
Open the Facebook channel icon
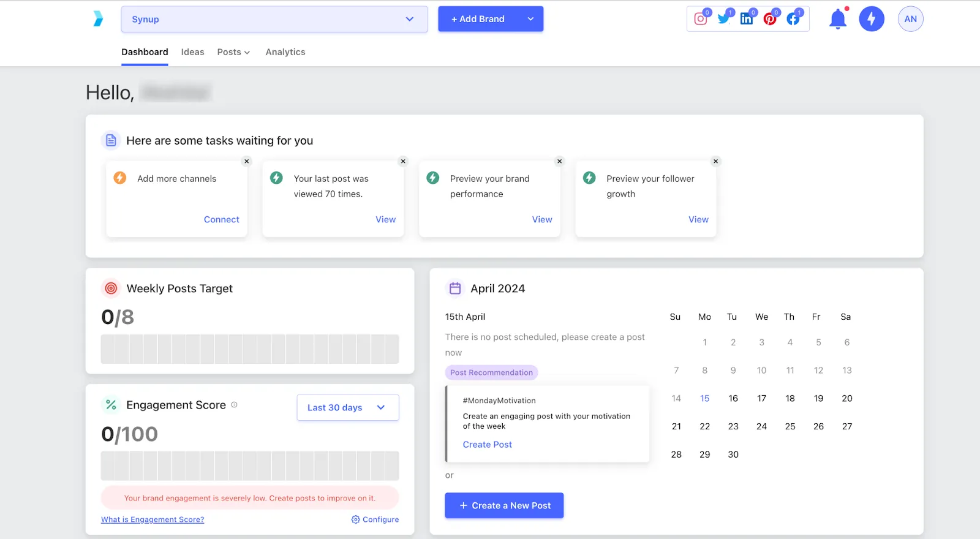pos(793,19)
